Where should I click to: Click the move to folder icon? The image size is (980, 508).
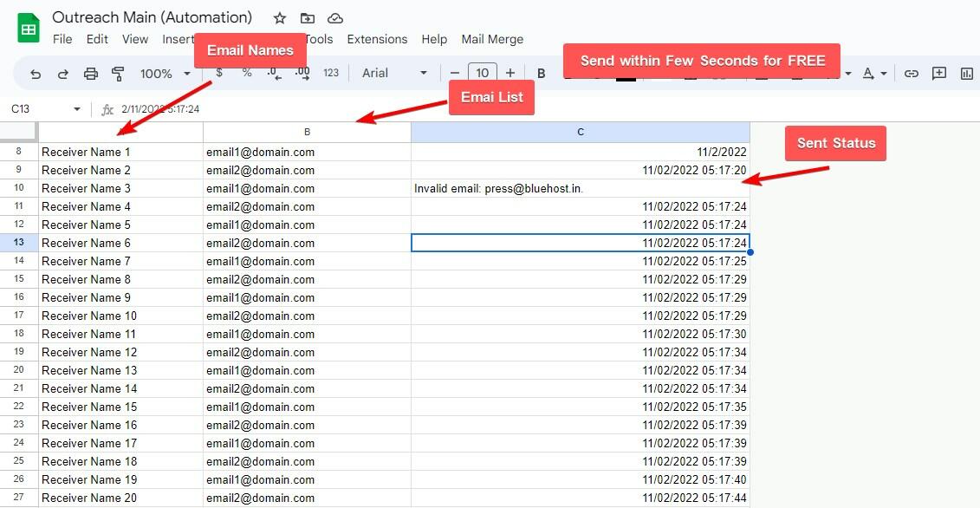click(x=307, y=18)
